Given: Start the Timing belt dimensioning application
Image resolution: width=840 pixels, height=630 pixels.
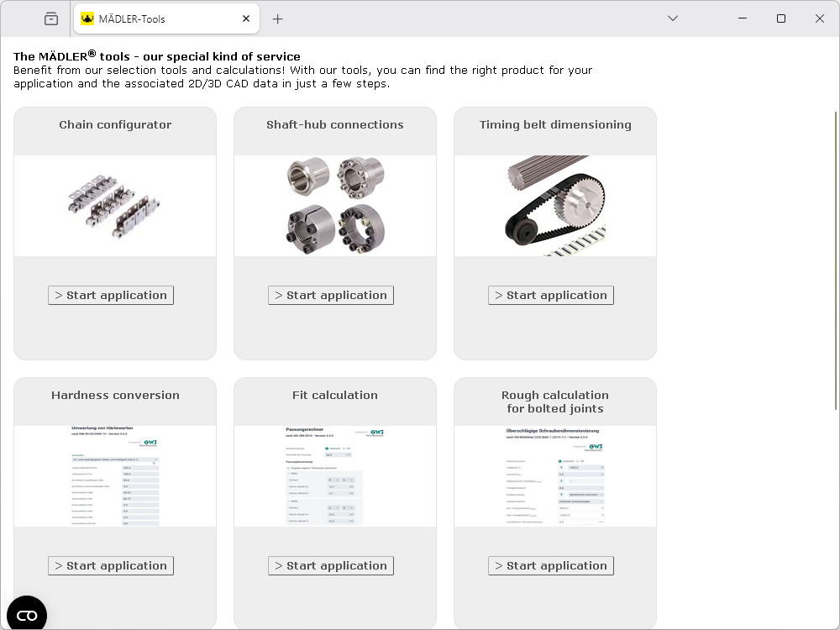Looking at the screenshot, I should [551, 295].
